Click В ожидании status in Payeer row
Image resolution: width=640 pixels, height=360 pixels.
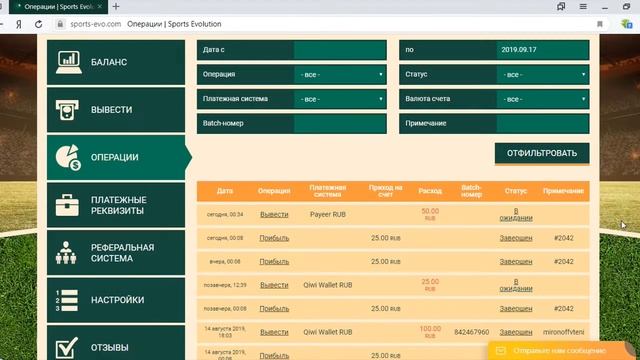[x=516, y=214]
